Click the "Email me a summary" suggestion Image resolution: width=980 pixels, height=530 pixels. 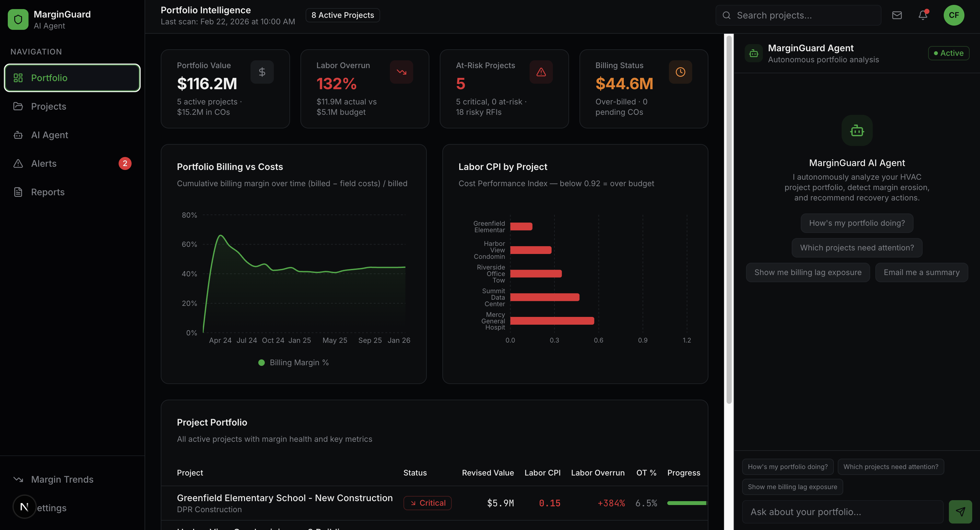[921, 272]
